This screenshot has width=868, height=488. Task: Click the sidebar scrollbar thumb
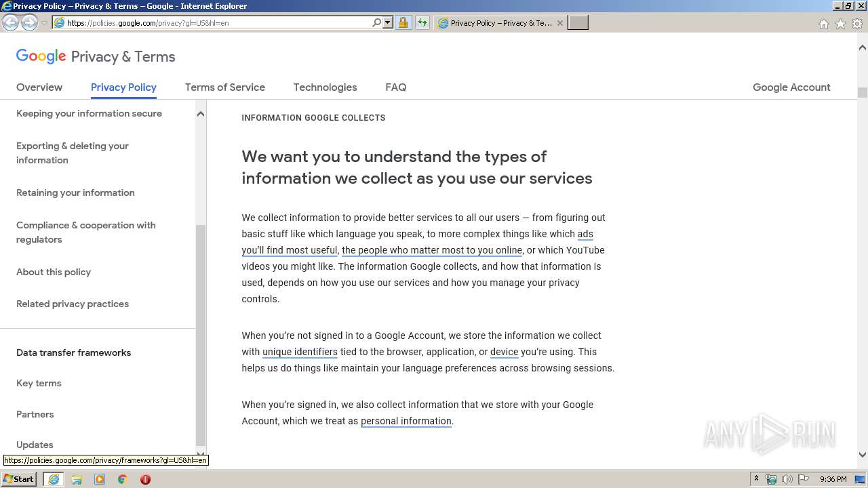[200, 334]
